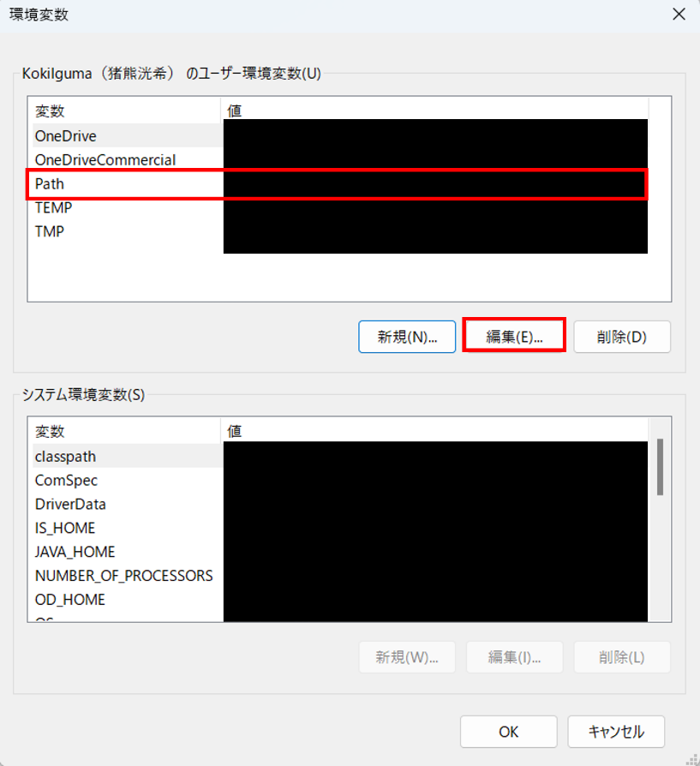
Task: Click the user variables 編集(E)... button
Action: click(x=514, y=337)
